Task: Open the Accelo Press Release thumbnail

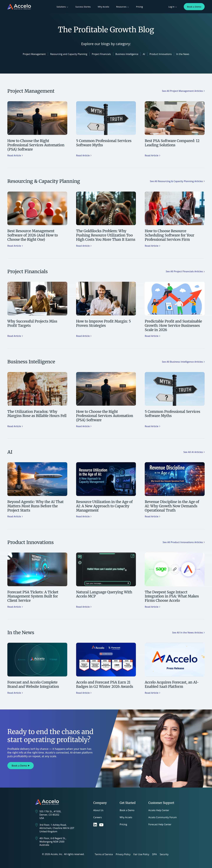Action: [x=175, y=659]
